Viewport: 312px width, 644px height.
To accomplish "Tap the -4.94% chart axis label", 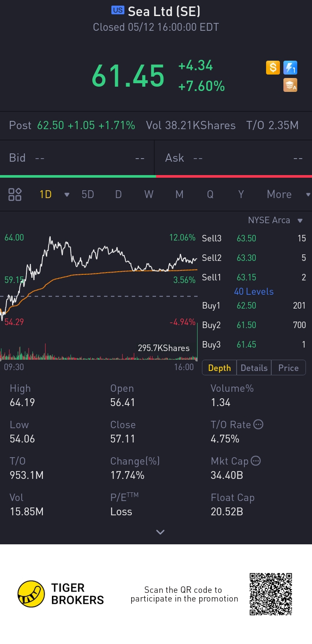I will click(x=183, y=322).
